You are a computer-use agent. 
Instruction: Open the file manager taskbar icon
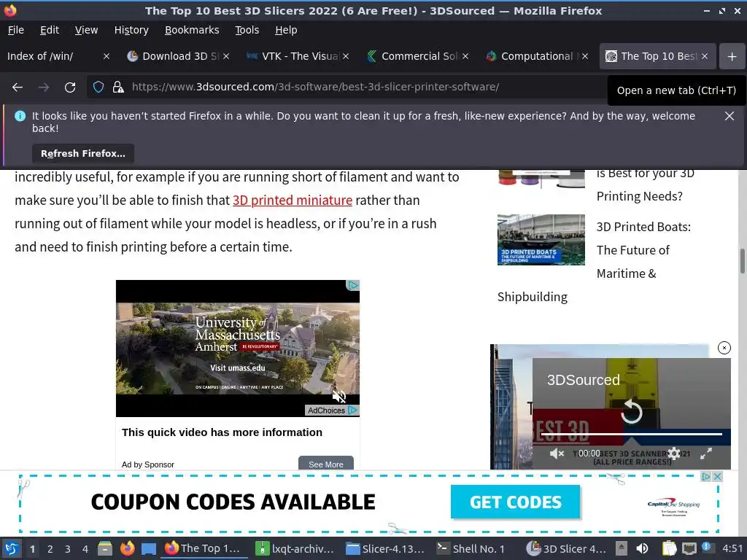coord(105,549)
